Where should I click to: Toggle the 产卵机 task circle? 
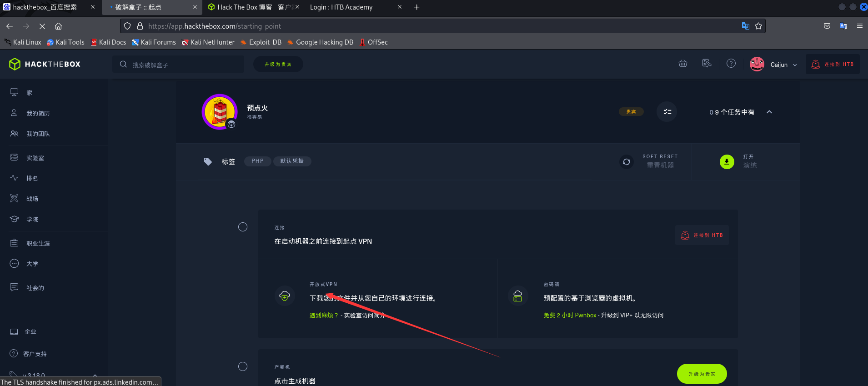click(243, 366)
